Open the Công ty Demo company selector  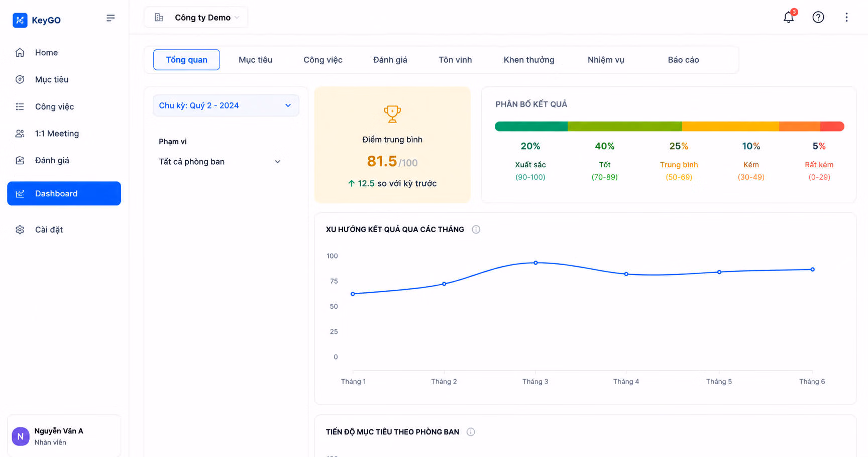click(196, 18)
